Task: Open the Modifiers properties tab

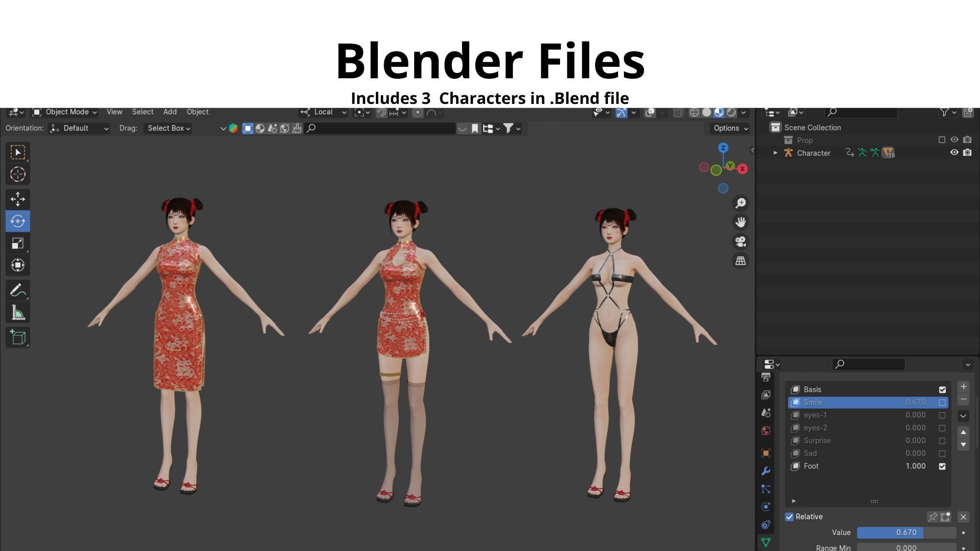Action: (x=766, y=471)
